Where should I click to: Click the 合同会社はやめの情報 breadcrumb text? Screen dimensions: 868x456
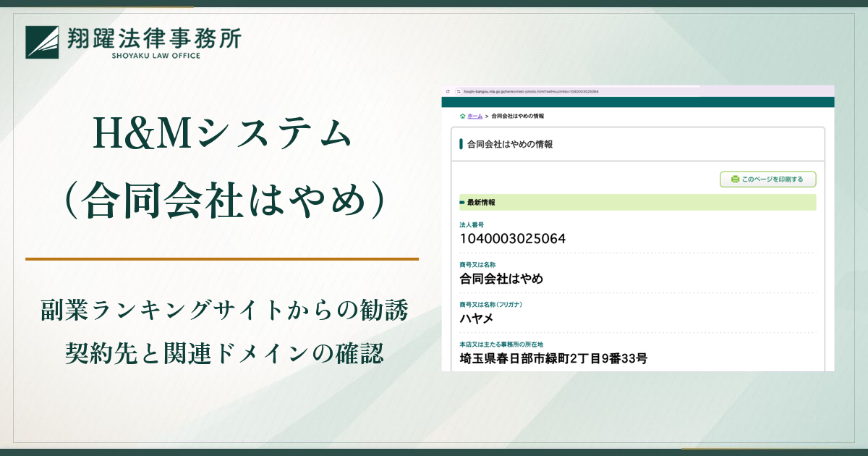point(517,116)
